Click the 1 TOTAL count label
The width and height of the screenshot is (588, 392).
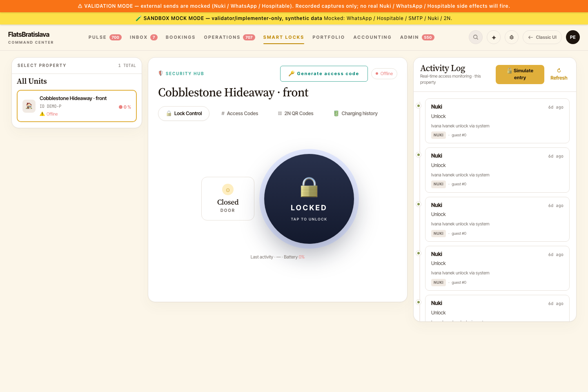point(127,65)
